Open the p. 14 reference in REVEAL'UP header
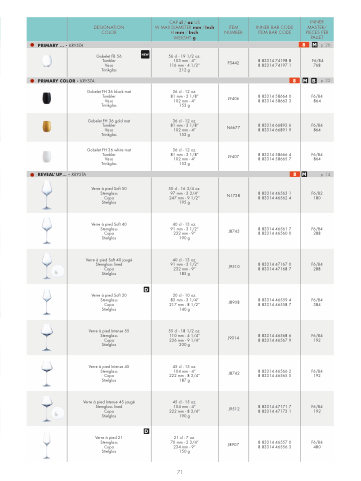The height and width of the screenshot is (481, 361). click(x=326, y=174)
